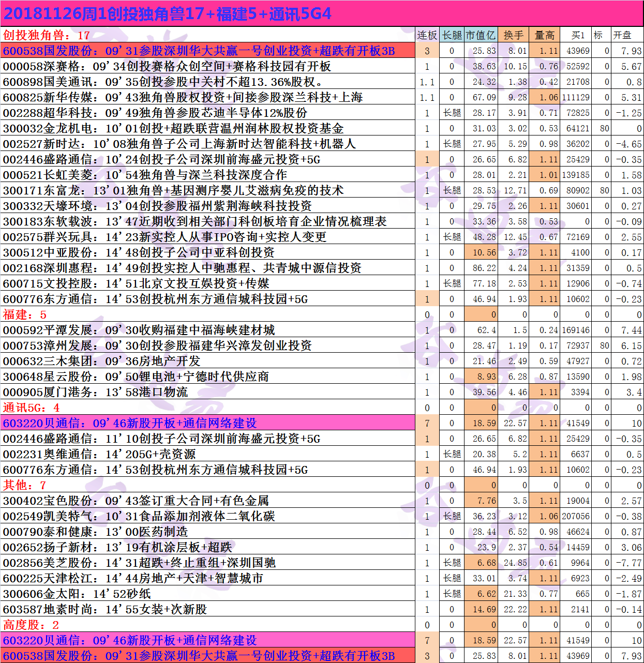Click turnover 12.71 in 东富龙 row
The image size is (644, 663).
(x=513, y=190)
